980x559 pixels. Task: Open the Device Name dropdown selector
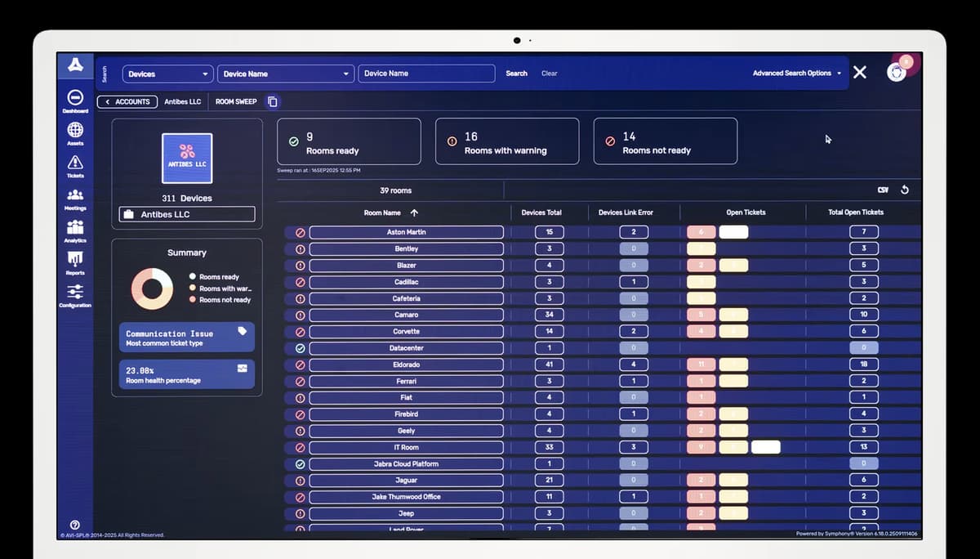(286, 74)
